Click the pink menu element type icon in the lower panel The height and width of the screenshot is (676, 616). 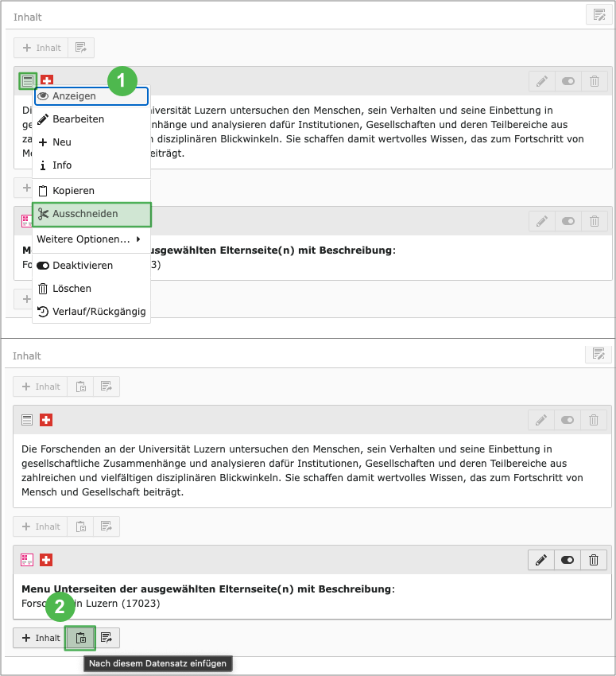click(27, 560)
